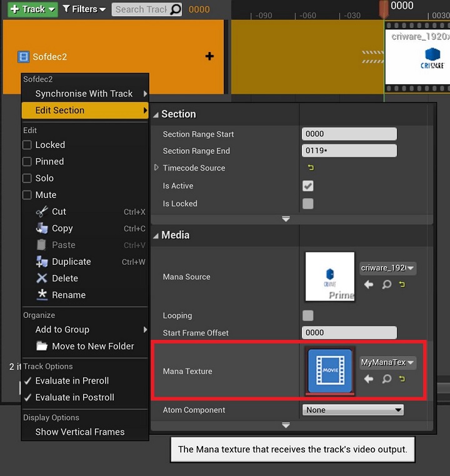This screenshot has width=450, height=476.
Task: Click the search magnifier in track search
Action: (x=176, y=9)
